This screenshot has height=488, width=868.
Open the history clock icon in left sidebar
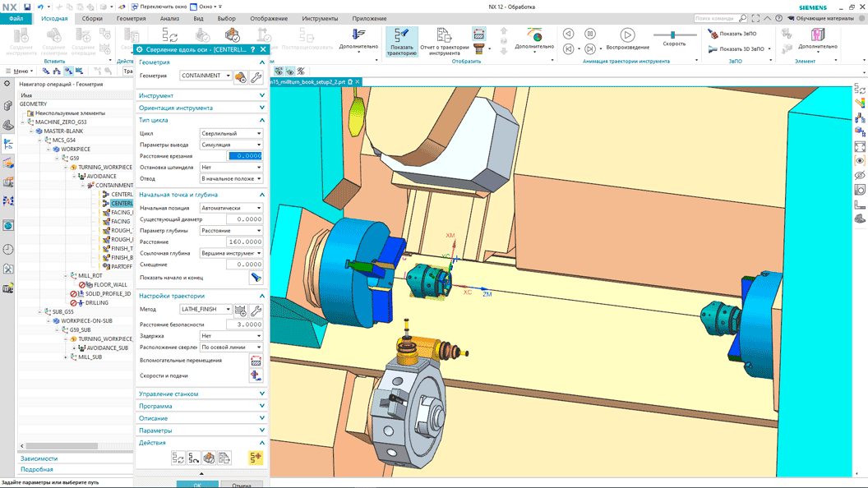point(7,249)
